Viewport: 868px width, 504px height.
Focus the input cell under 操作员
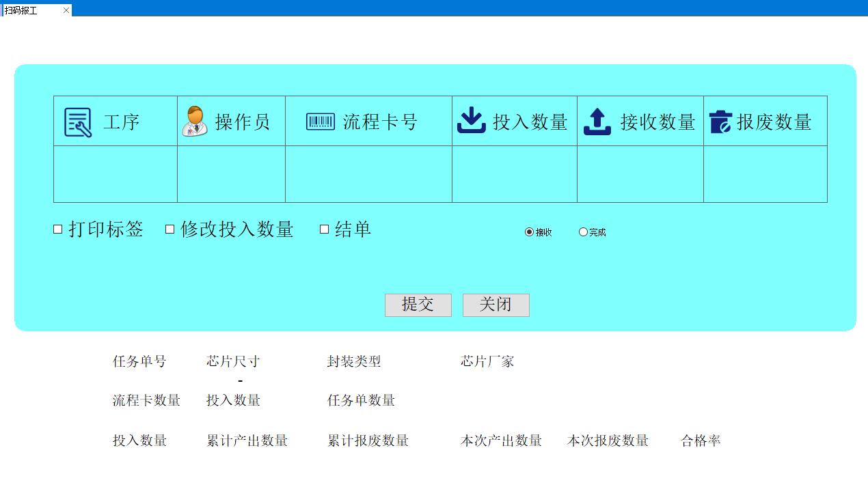(231, 174)
